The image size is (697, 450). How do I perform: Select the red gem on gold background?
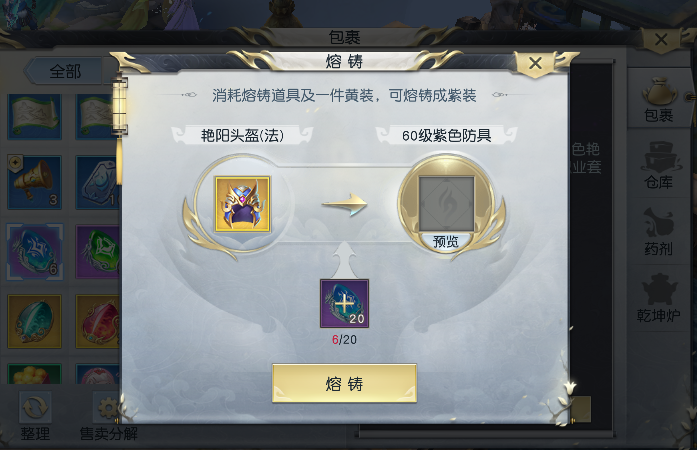point(98,321)
